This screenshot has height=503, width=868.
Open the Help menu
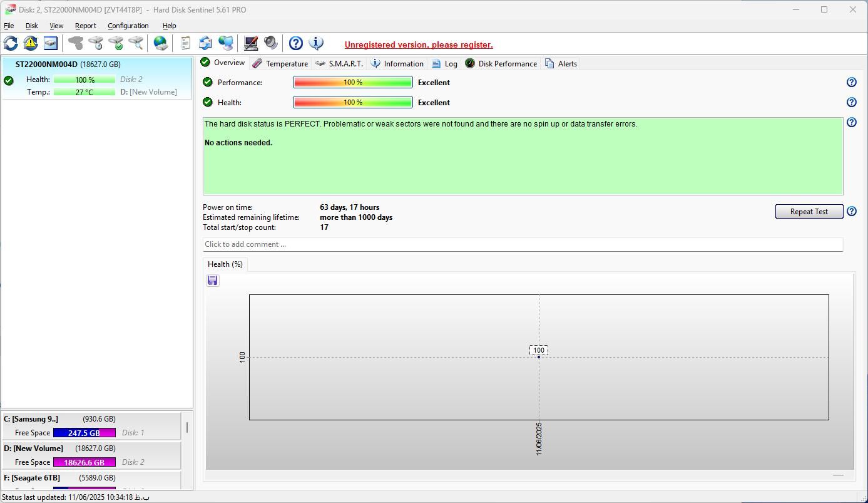169,26
